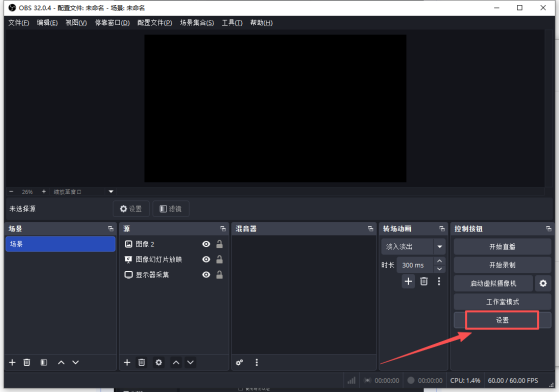Select the 场景 scene in scene list
The image size is (559, 392).
point(60,244)
